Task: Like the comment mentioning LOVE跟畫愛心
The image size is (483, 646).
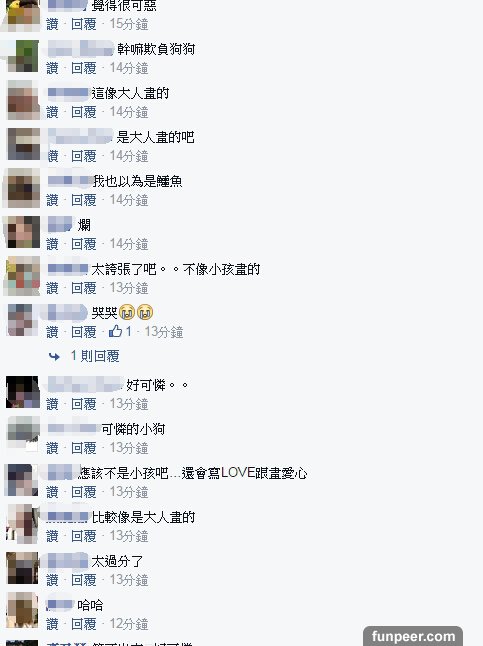Action: 52,492
